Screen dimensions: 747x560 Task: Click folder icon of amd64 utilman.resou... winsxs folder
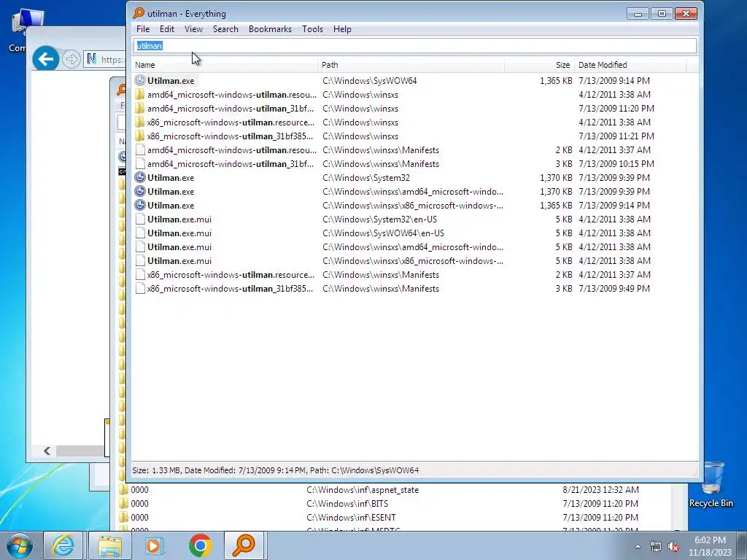coord(139,94)
